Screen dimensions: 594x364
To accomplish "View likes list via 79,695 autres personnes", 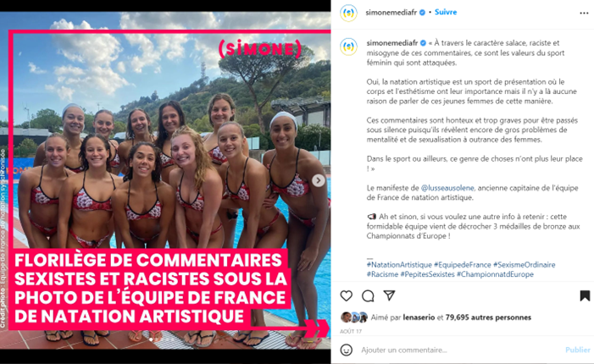I will click(488, 317).
